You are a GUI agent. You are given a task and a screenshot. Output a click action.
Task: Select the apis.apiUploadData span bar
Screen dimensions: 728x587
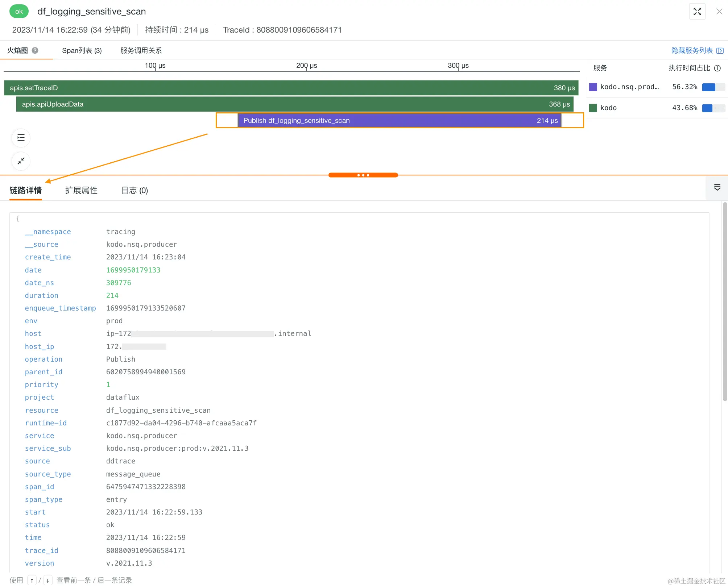[x=294, y=104]
